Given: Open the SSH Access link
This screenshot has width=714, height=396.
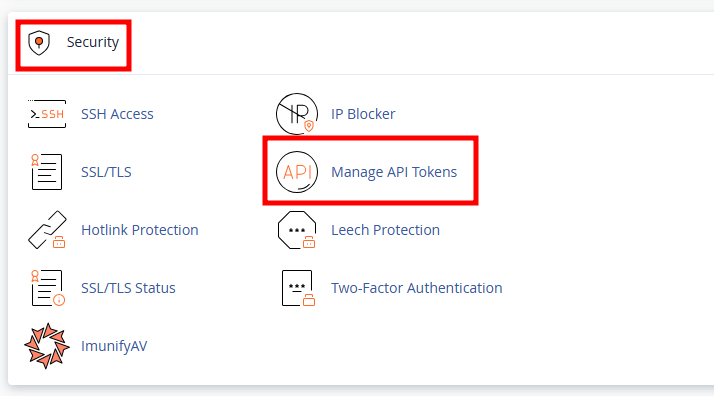Looking at the screenshot, I should pyautogui.click(x=117, y=114).
